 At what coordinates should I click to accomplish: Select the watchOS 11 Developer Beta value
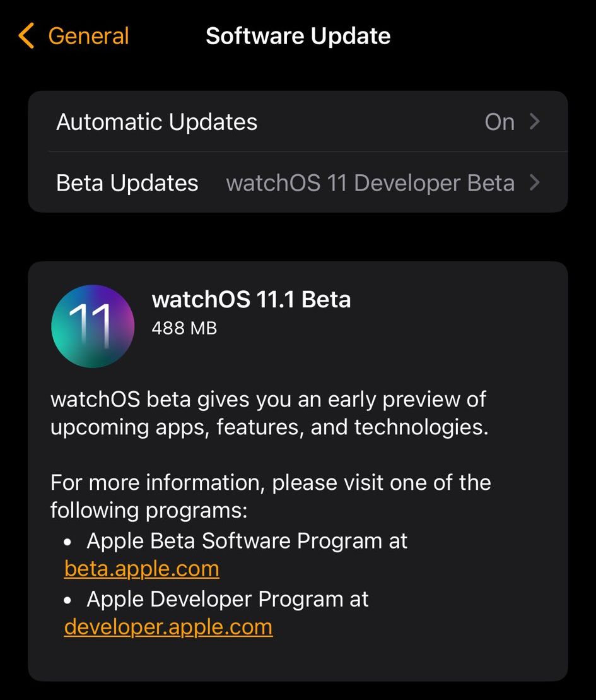[370, 183]
